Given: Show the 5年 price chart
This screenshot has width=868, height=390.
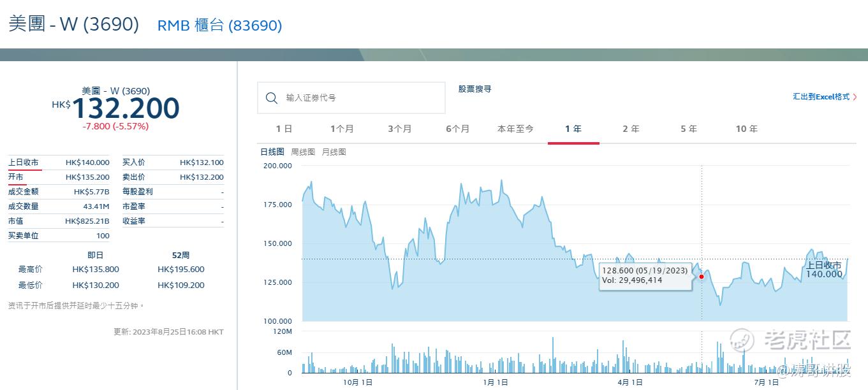Looking at the screenshot, I should 689,129.
